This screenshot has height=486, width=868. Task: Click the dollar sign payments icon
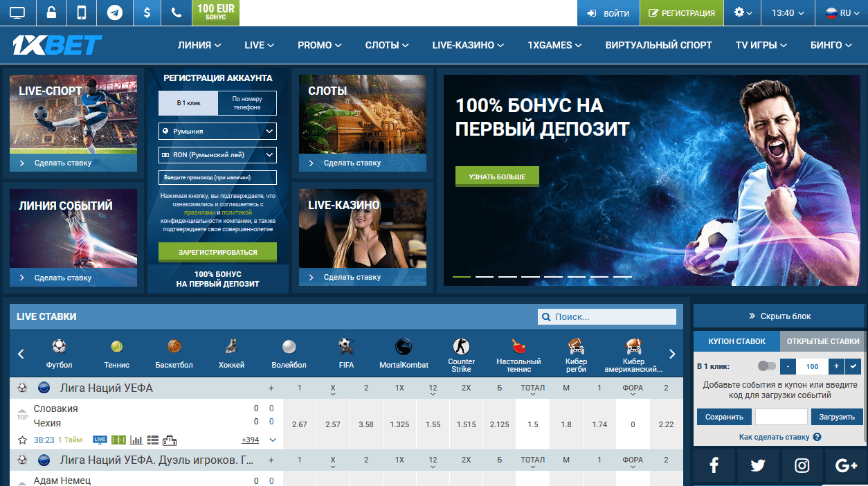147,12
